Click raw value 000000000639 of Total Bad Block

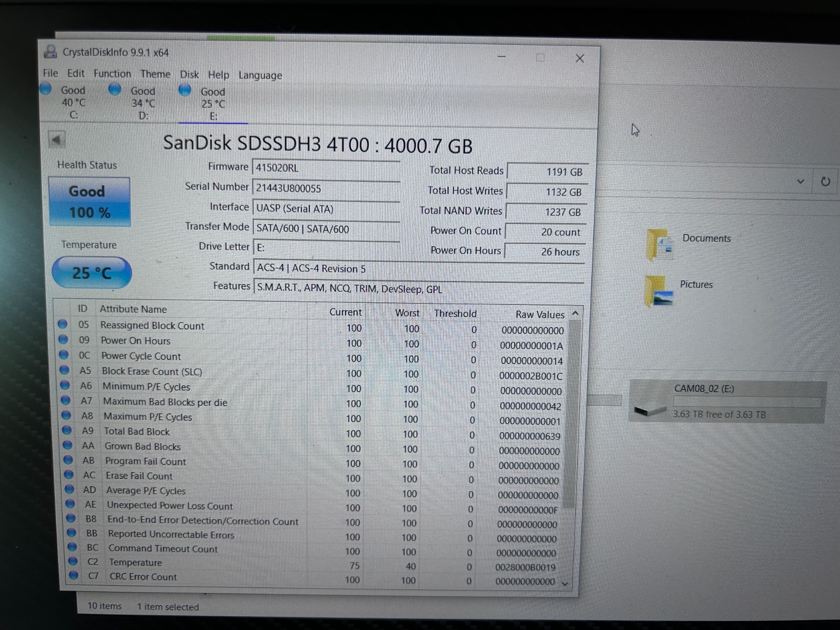pyautogui.click(x=529, y=436)
